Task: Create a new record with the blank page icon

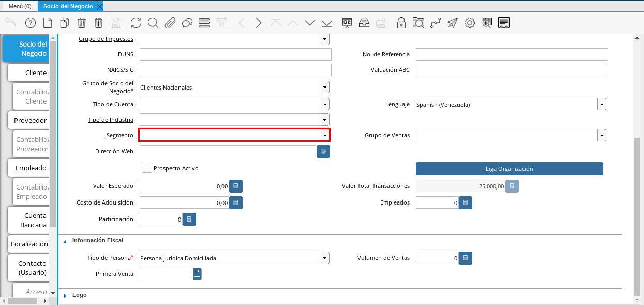Action: pyautogui.click(x=48, y=23)
